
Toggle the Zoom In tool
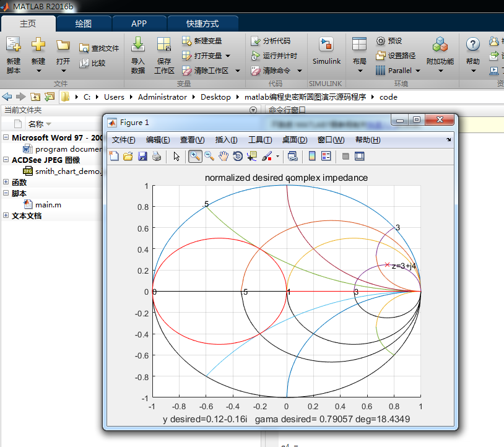[x=195, y=157]
